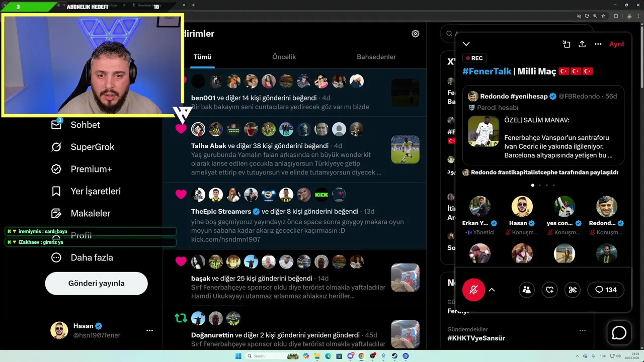Open SuperGrok from the sidebar
The height and width of the screenshot is (362, 644).
coord(83,147)
